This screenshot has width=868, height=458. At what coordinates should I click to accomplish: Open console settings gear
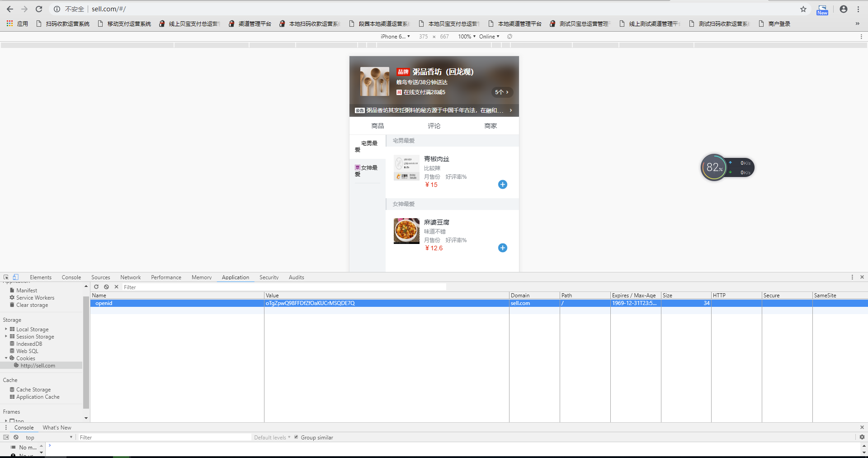[862, 437]
